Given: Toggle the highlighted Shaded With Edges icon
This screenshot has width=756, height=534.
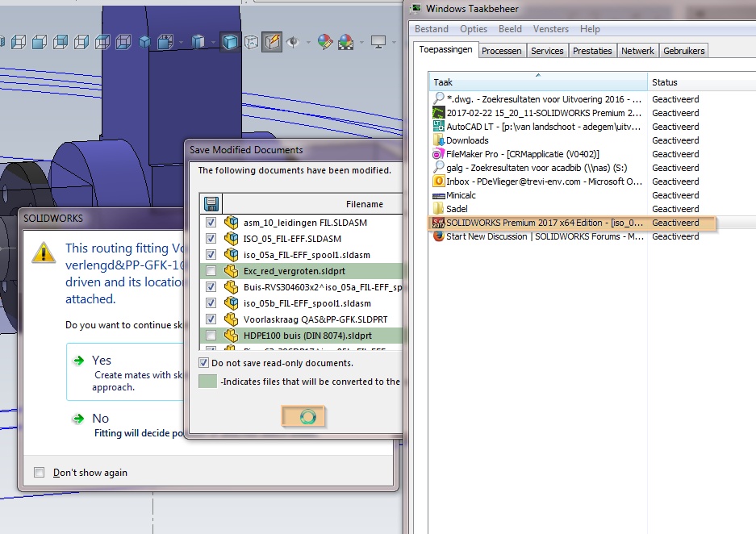Looking at the screenshot, I should click(x=230, y=42).
